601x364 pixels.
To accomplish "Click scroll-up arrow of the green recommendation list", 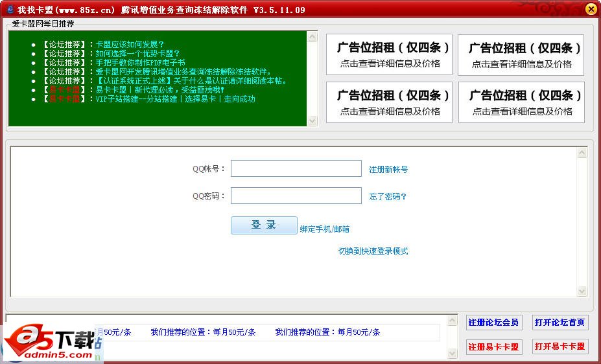I will click(312, 36).
